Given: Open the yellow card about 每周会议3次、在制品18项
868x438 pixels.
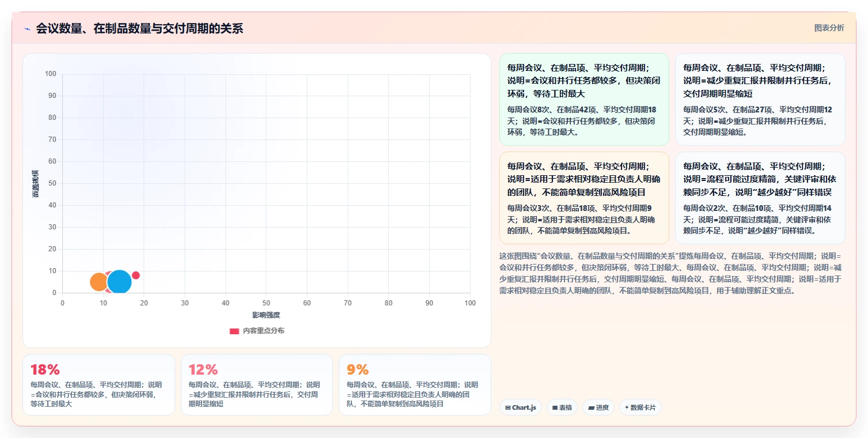Looking at the screenshot, I should [584, 198].
